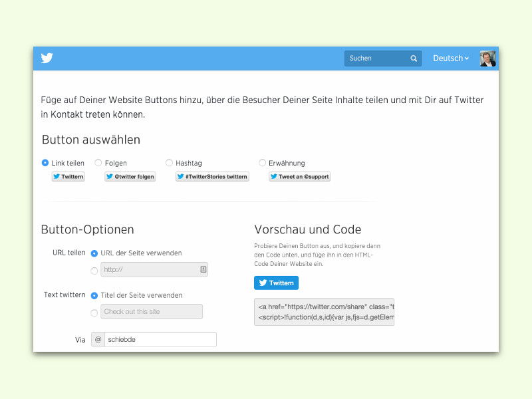This screenshot has width=532, height=399.
Task: Click the Twitter bird logo in header
Action: [x=47, y=58]
